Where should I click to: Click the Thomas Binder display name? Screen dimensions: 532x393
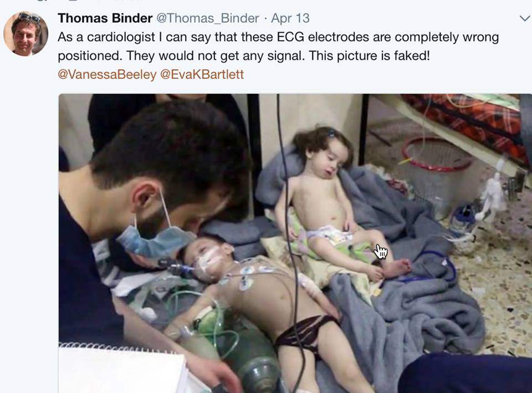click(105, 18)
